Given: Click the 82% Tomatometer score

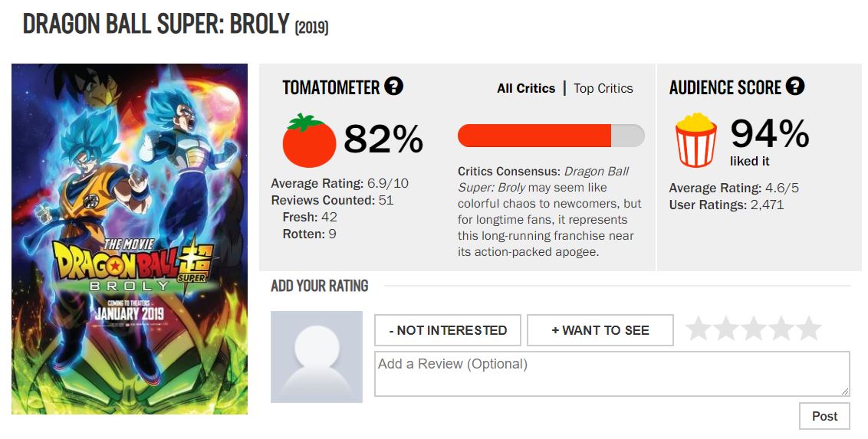Looking at the screenshot, I should [383, 139].
